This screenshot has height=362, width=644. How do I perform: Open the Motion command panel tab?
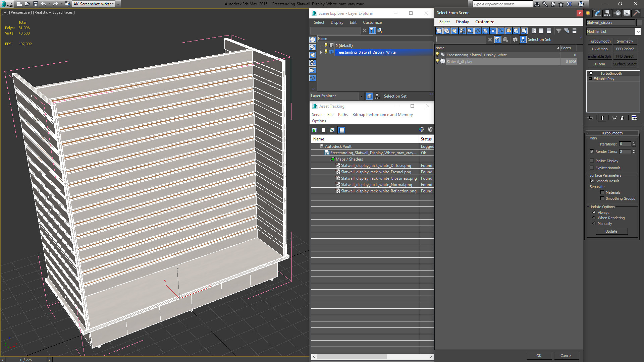tap(618, 13)
